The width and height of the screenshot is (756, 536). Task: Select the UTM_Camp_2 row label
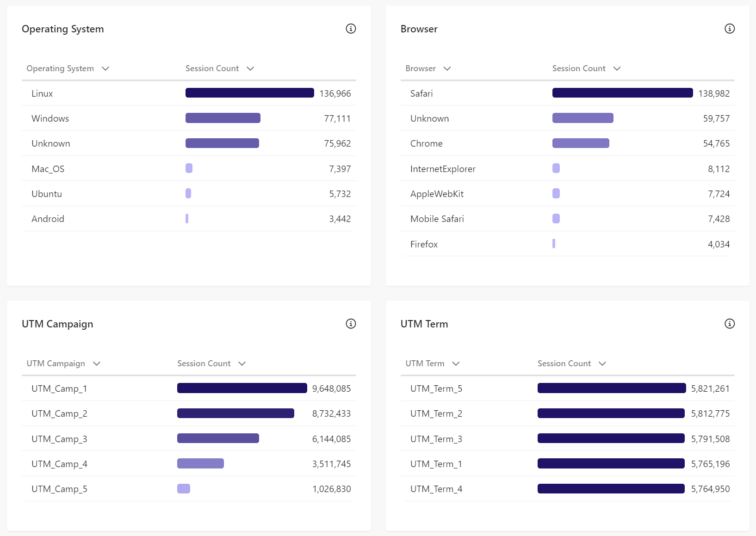click(59, 413)
